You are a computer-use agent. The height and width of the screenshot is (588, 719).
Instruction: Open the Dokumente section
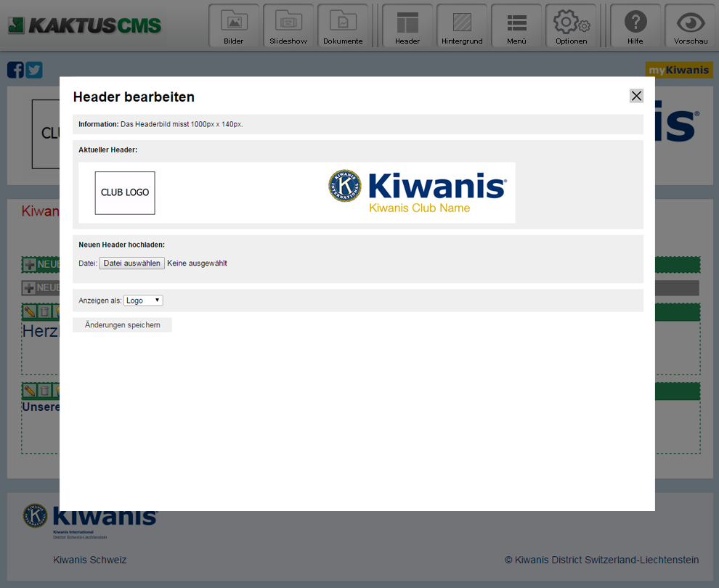(343, 26)
